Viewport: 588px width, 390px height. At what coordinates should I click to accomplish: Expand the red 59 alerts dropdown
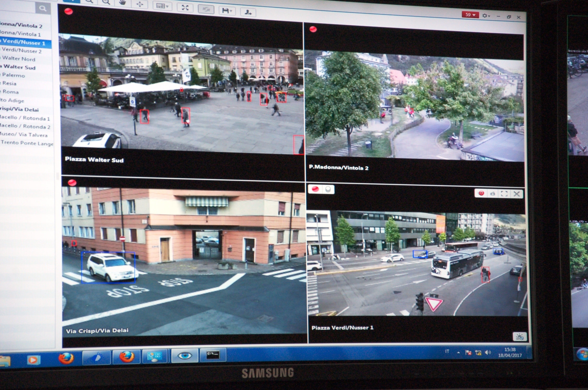click(x=470, y=15)
